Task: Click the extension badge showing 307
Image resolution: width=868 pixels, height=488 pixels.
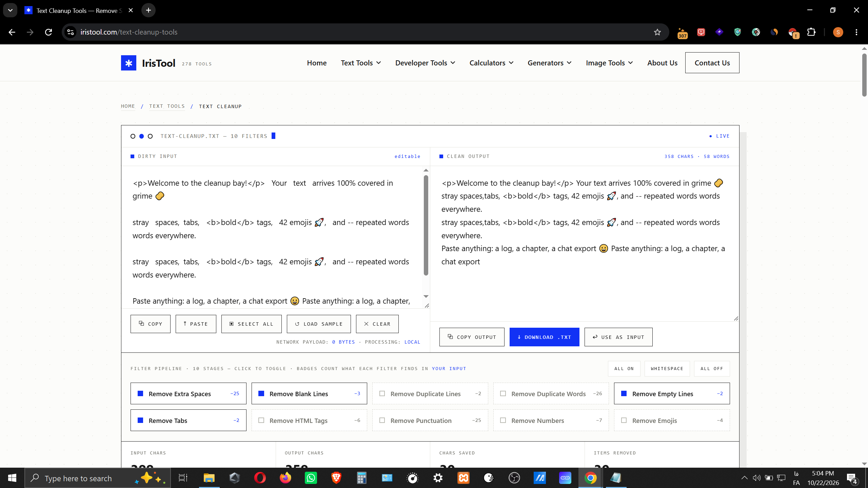Action: [683, 33]
